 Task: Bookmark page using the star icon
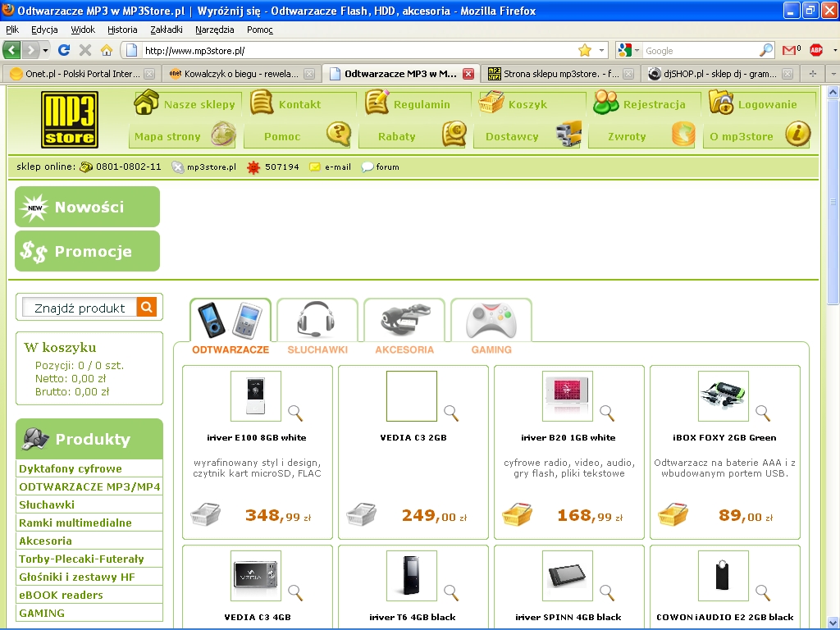[584, 50]
